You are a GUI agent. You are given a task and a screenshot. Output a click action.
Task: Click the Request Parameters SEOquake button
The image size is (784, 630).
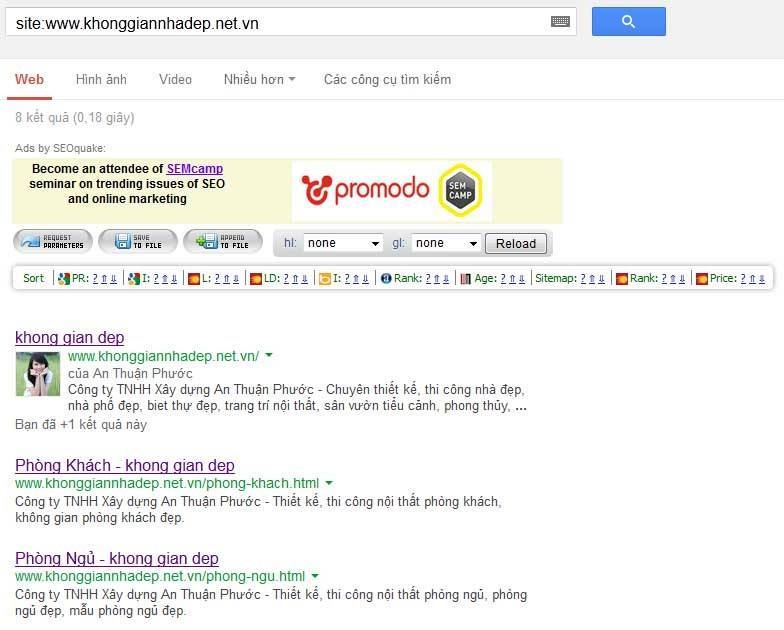pos(52,242)
